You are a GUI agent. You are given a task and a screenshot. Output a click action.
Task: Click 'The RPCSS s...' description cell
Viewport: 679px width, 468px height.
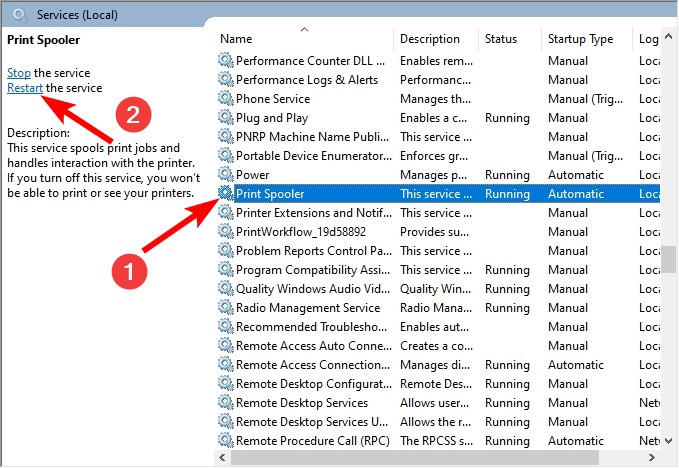(x=436, y=441)
